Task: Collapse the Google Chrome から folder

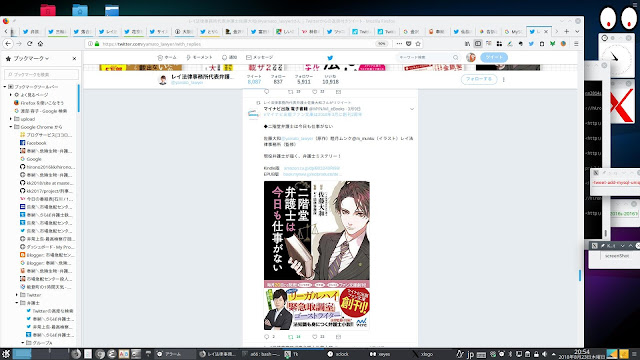Action: pos(11,127)
